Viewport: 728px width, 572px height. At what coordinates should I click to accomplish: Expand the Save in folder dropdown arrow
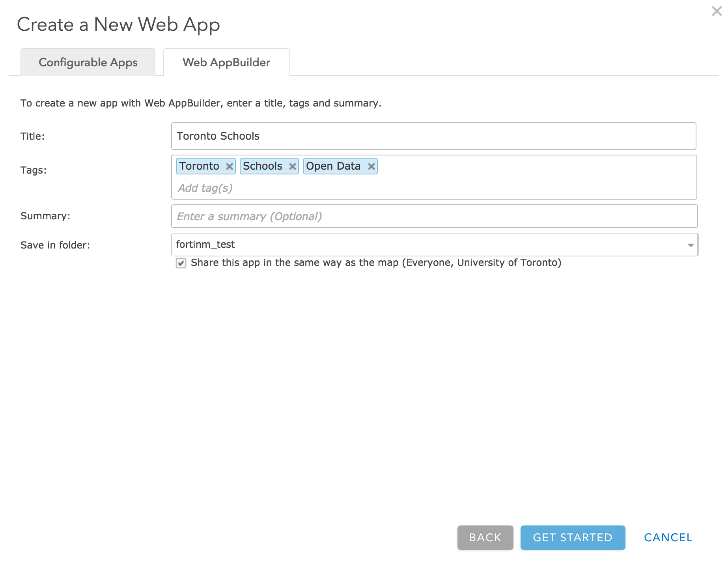[x=691, y=245]
